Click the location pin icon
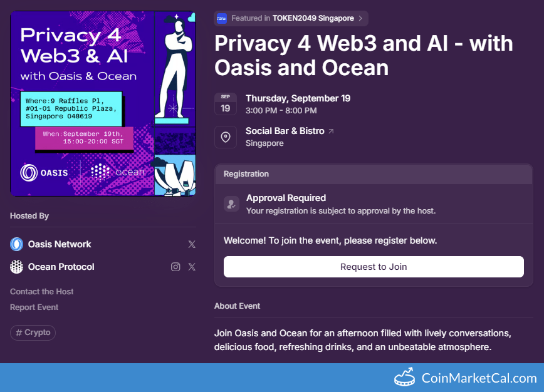Viewport: 544px width, 392px height. tap(226, 137)
